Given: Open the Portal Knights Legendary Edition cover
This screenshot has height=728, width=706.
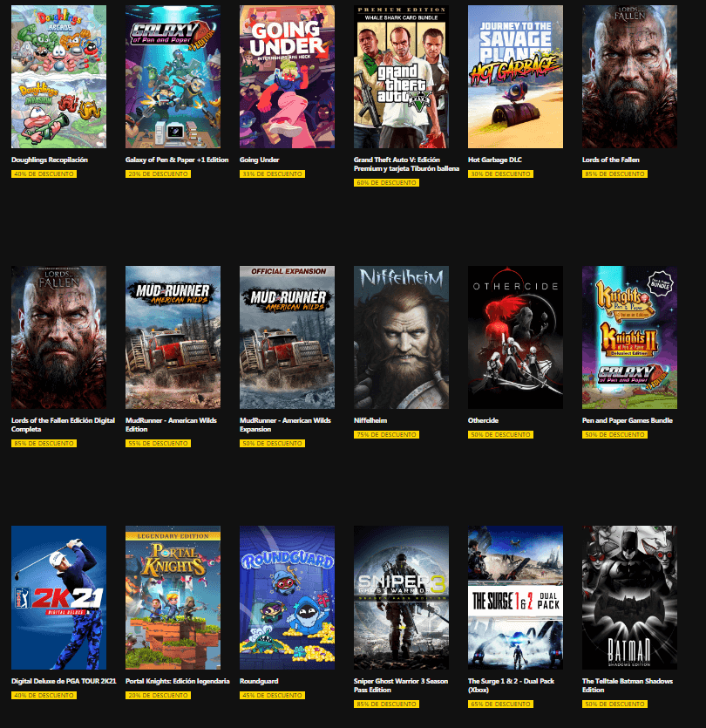Looking at the screenshot, I should point(173,597).
